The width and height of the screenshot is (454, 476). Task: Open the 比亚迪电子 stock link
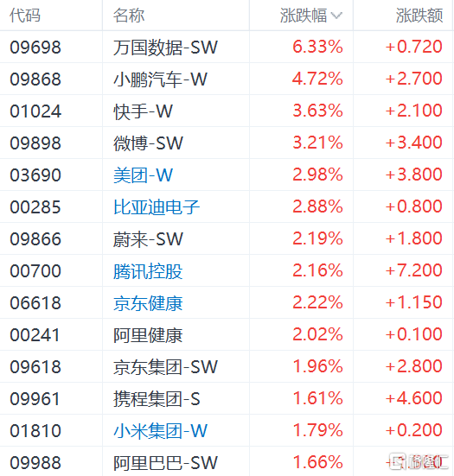157,207
